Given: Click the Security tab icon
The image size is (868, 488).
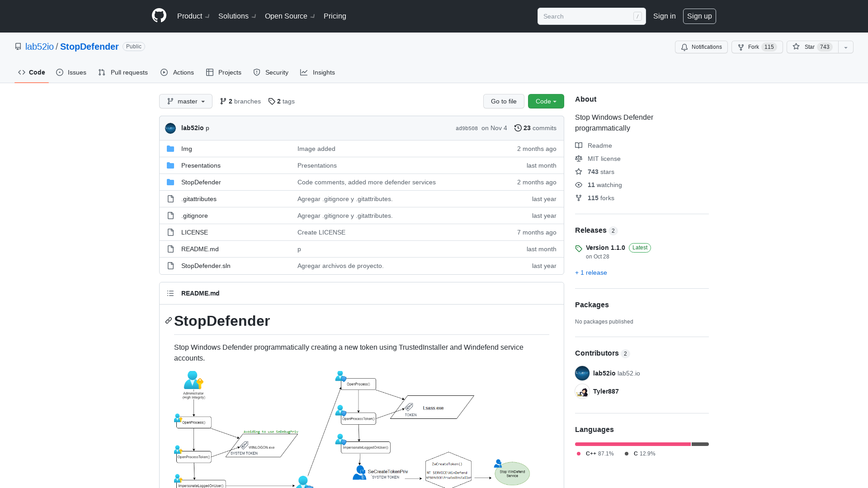Looking at the screenshot, I should click(x=257, y=72).
